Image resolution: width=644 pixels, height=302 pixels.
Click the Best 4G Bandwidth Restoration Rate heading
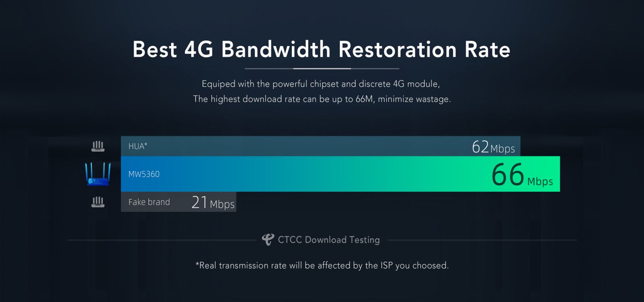tap(322, 50)
